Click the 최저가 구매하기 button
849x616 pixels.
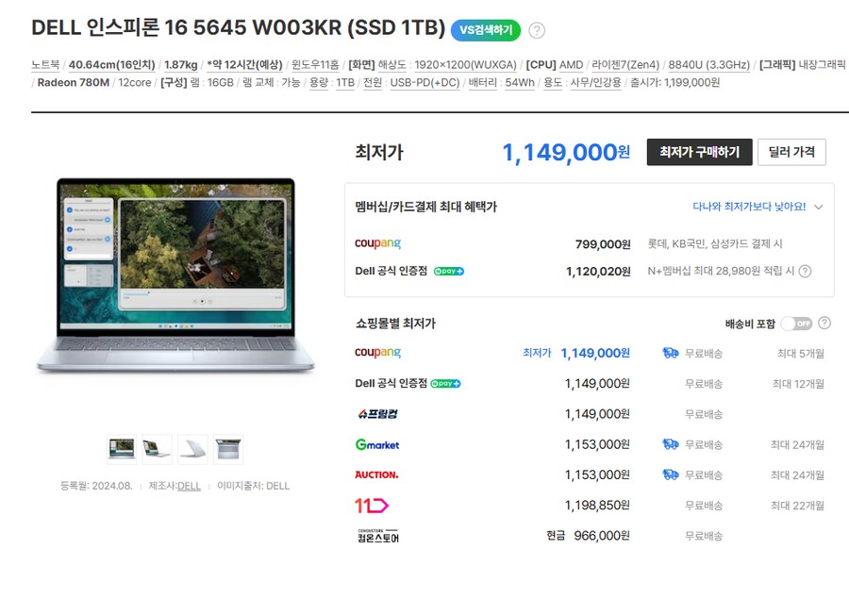[x=700, y=152]
